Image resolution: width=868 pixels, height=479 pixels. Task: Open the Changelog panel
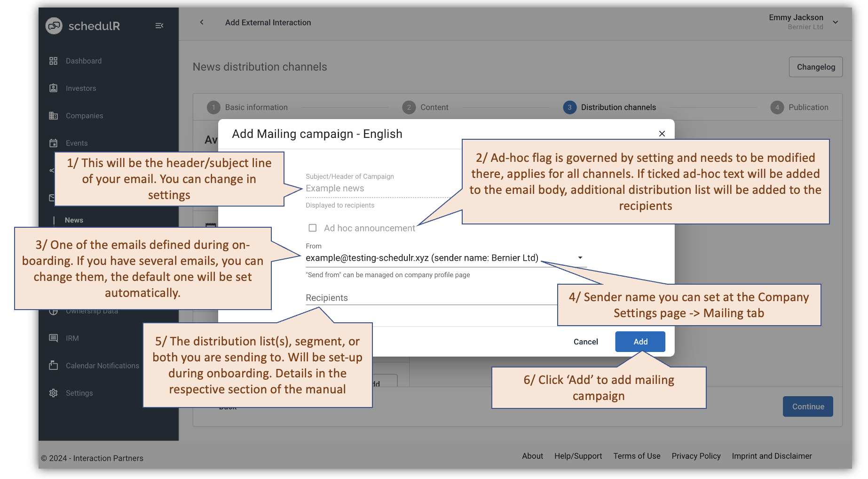815,67
